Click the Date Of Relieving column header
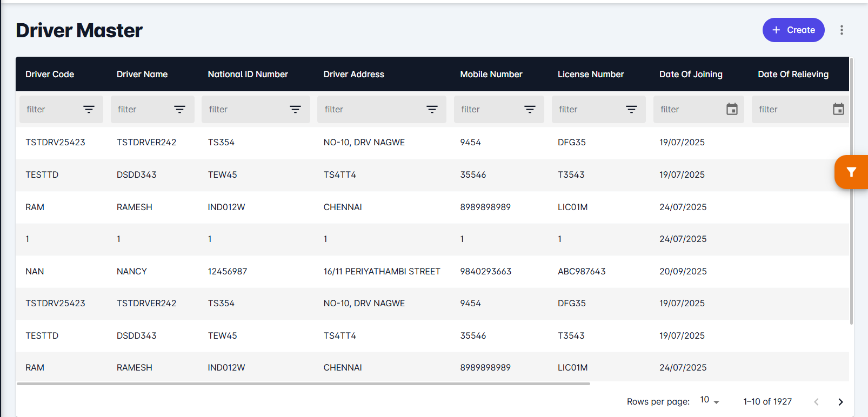Viewport: 868px width, 417px height. [x=793, y=74]
